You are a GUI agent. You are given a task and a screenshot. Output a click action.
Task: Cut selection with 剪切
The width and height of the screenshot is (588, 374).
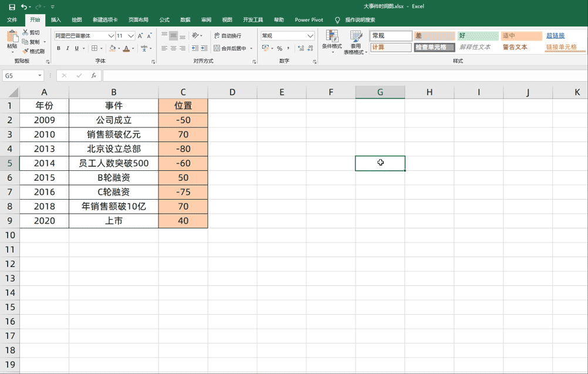[x=31, y=33]
